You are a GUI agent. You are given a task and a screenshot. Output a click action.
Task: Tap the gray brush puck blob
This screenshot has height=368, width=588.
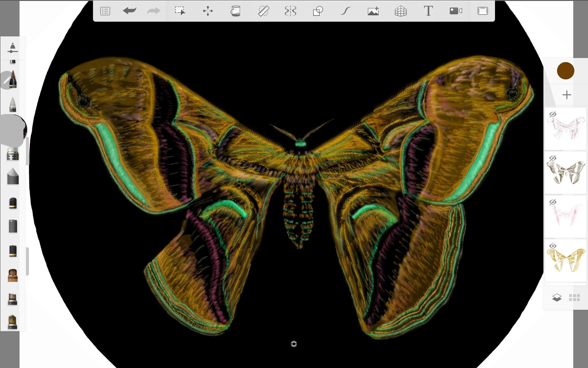(12, 130)
